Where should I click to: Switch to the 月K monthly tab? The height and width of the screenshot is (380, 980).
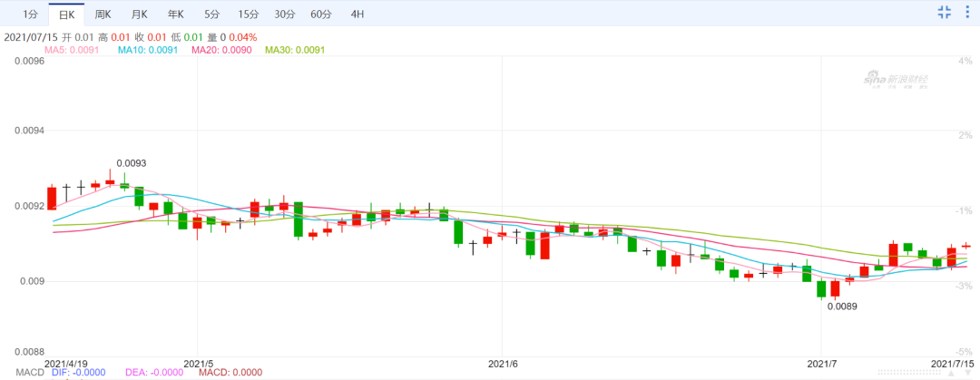point(140,13)
